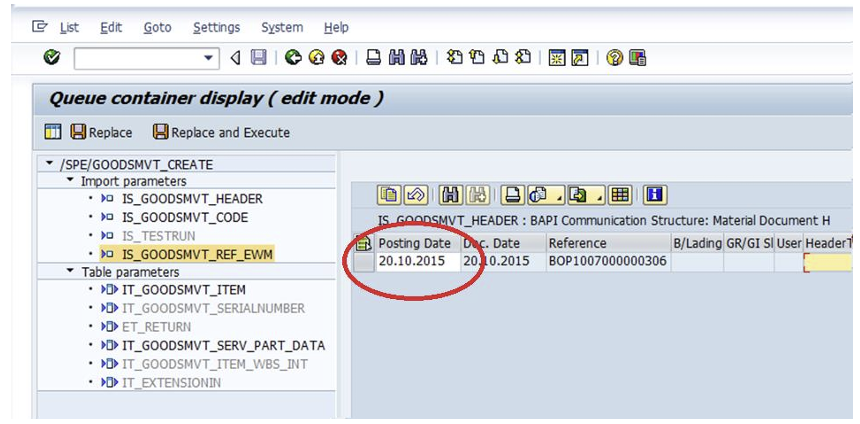The height and width of the screenshot is (424, 860).
Task: Click the Save diskette icon
Action: [258, 57]
